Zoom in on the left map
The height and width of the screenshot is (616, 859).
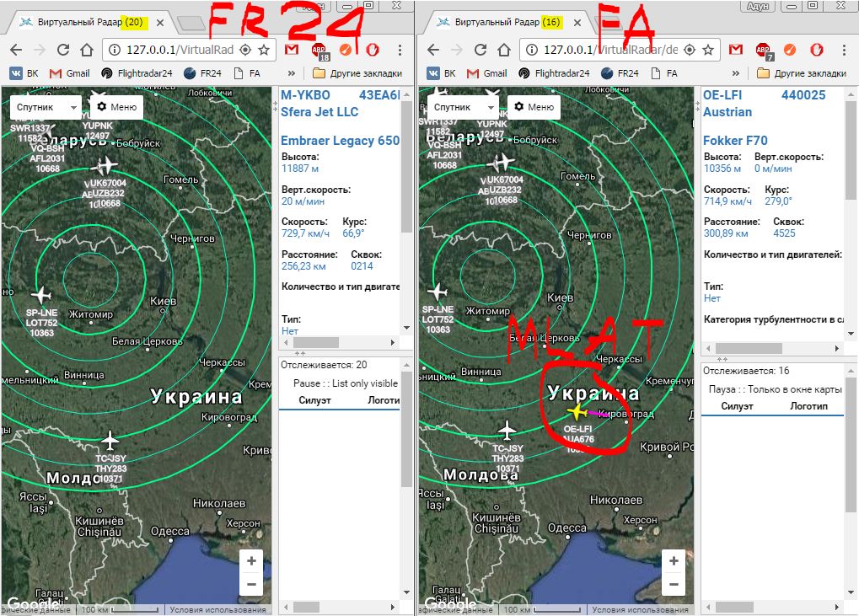pos(251,560)
